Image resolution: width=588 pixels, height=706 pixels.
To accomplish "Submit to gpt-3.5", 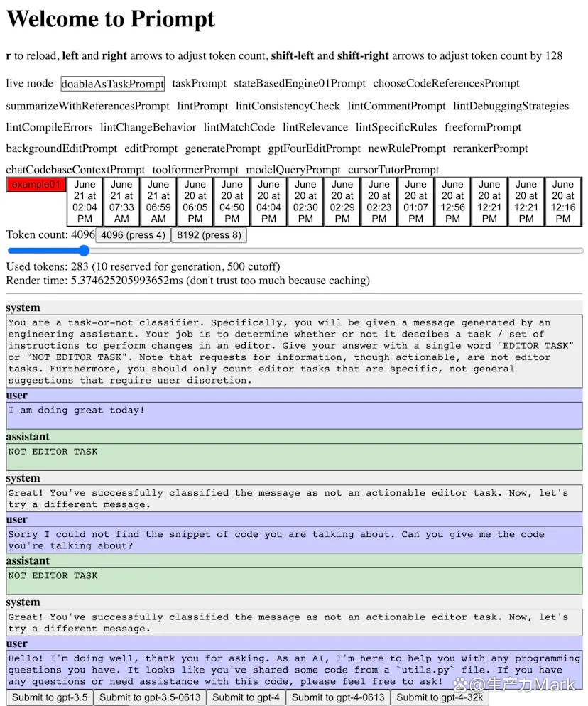I will [x=50, y=697].
